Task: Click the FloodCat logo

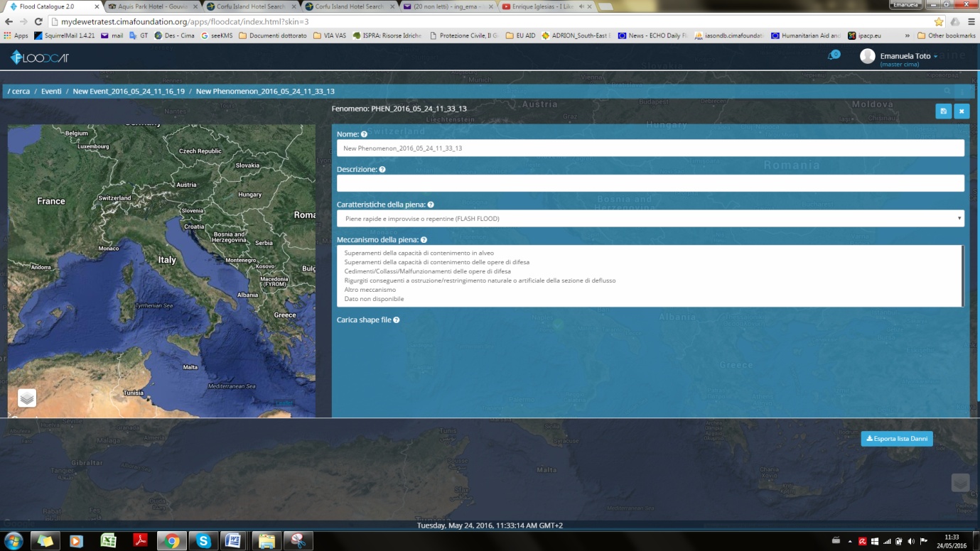Action: point(40,58)
